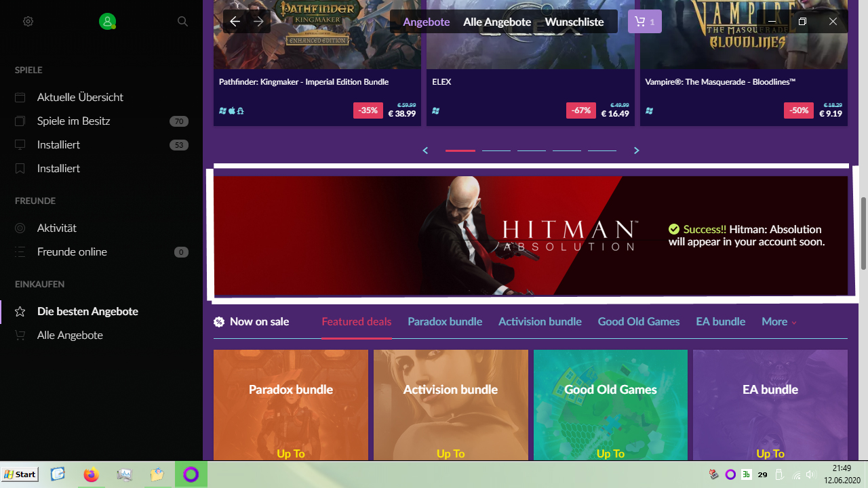This screenshot has width=868, height=488.
Task: Open the Activision bundle card image
Action: tap(451, 405)
